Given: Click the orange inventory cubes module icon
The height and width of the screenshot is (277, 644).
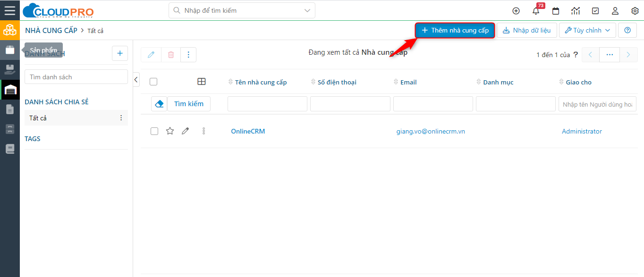Looking at the screenshot, I should pos(10,30).
